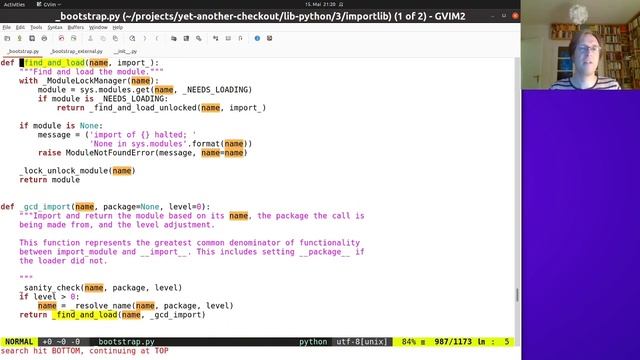Click '_lock_unlock_module' call
Image resolution: width=640 pixels, height=360 pixels.
(x=64, y=171)
